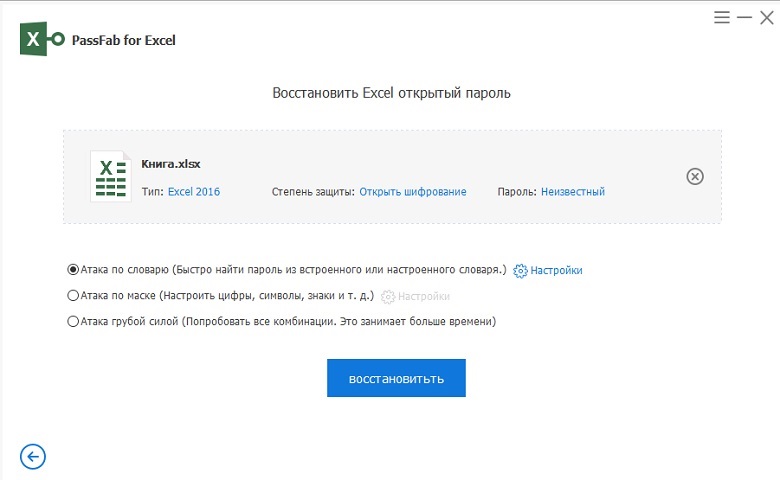Viewport: 780px width, 480px height.
Task: Click the blue gear icon for dictionary attack
Action: (520, 270)
